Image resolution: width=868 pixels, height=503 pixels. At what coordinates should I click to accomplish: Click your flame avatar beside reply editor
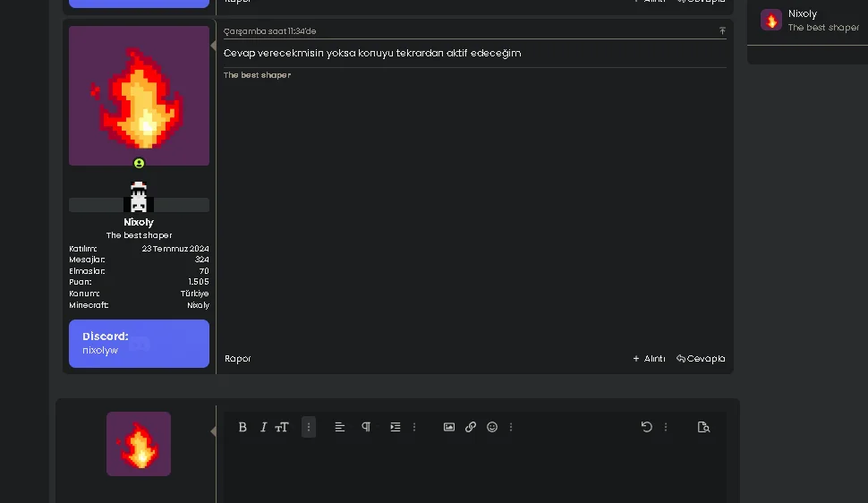[139, 444]
